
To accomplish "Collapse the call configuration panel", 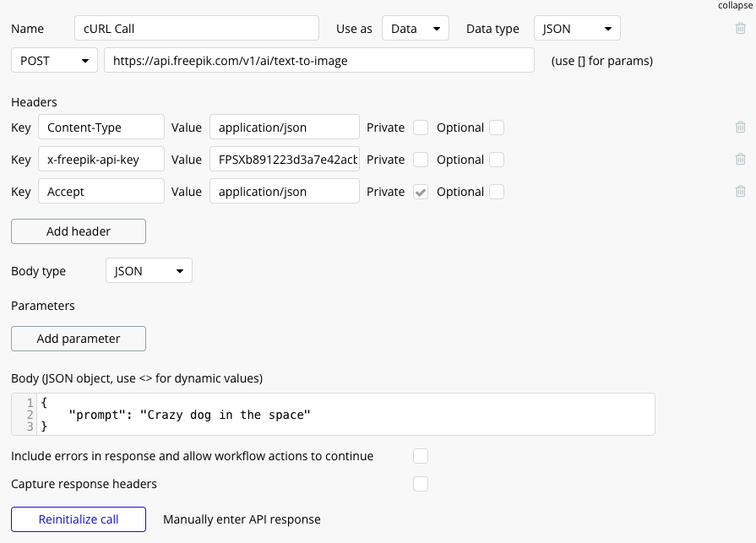I will 734,5.
